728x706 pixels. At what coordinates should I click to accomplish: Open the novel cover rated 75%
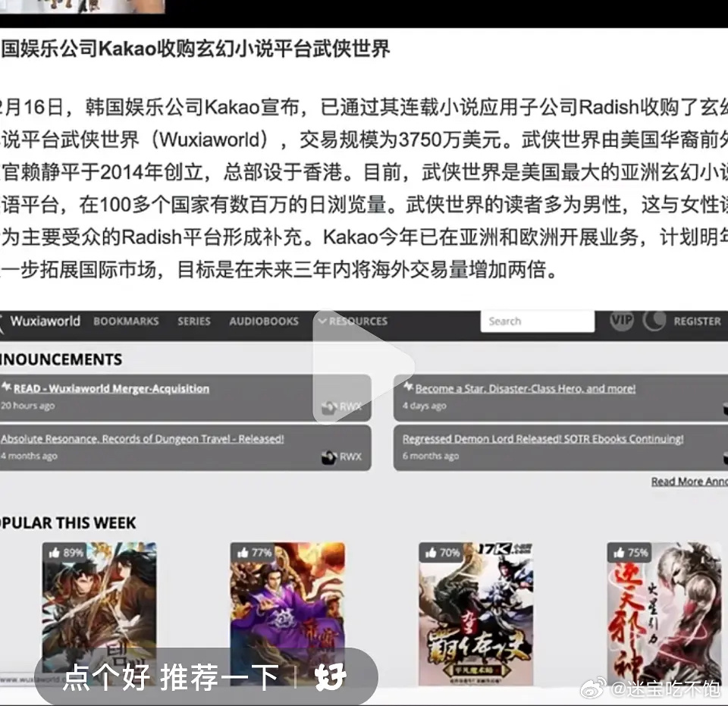pyautogui.click(x=664, y=613)
